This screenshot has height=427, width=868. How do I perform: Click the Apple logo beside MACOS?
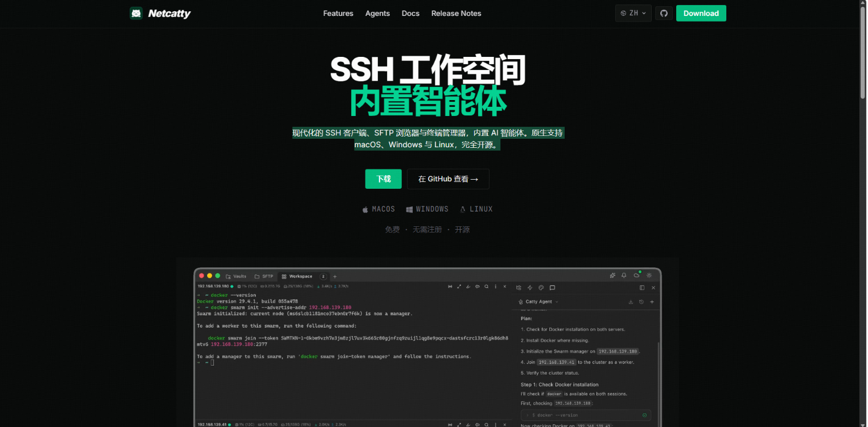pos(365,209)
